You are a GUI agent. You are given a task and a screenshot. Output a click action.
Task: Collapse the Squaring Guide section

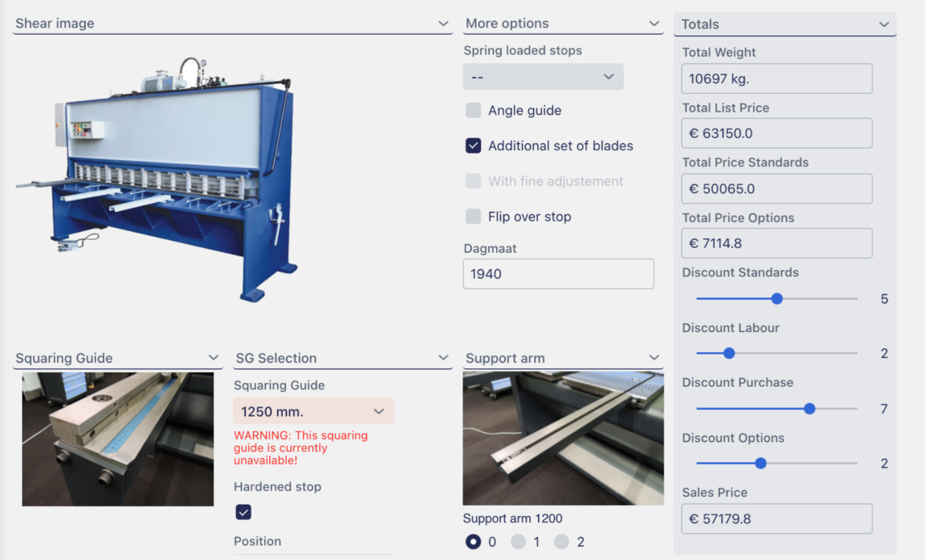[x=214, y=358]
